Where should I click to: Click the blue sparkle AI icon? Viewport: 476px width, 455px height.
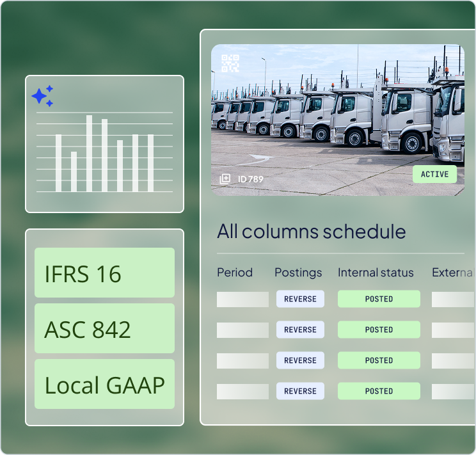tap(42, 96)
